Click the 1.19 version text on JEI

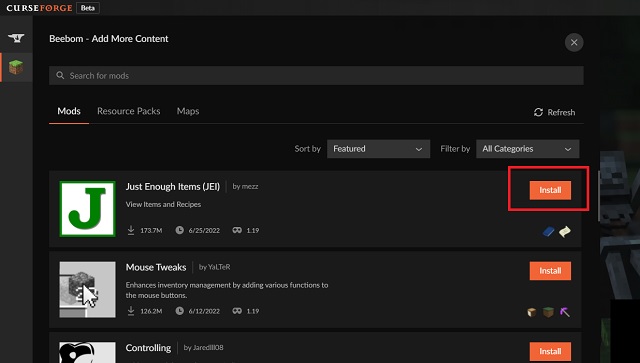coord(253,231)
